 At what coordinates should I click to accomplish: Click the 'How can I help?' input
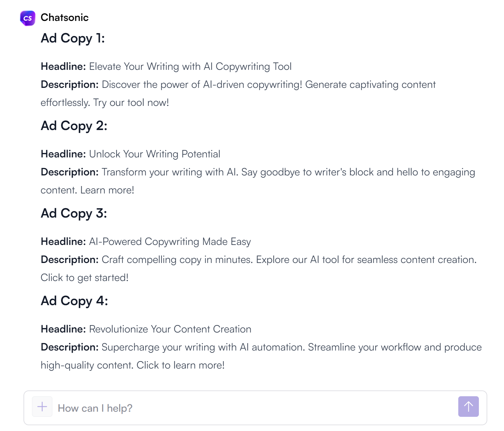pyautogui.click(x=251, y=408)
